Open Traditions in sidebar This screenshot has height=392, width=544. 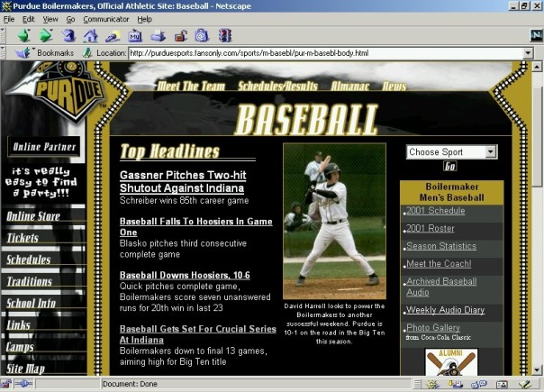pyautogui.click(x=30, y=281)
